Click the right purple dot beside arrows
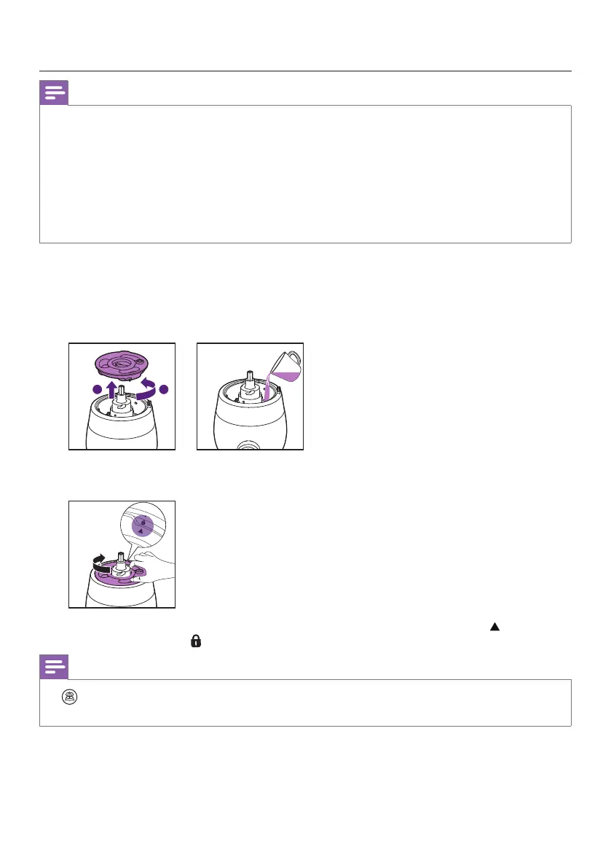 tap(164, 389)
